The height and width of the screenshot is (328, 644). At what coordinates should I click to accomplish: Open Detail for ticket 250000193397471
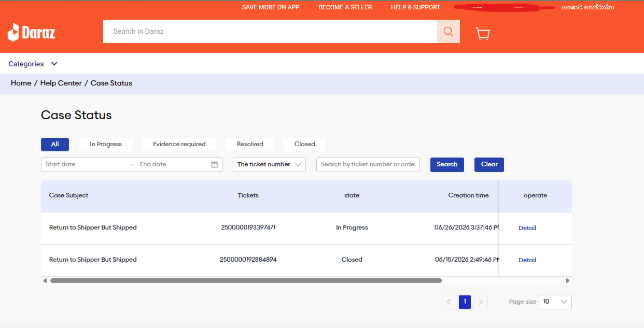click(527, 228)
